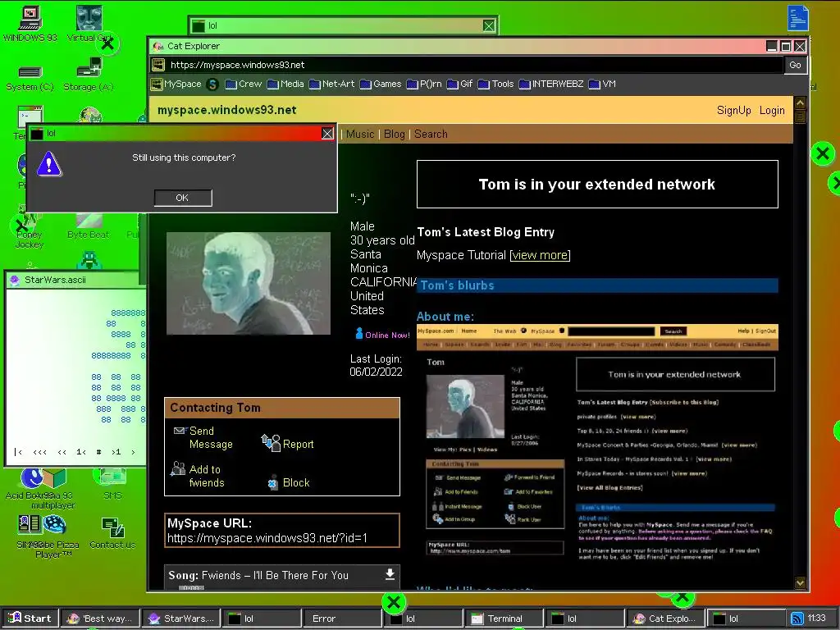Click the '>' play control in StarWars.ascii
The image size is (840, 630).
point(134,452)
